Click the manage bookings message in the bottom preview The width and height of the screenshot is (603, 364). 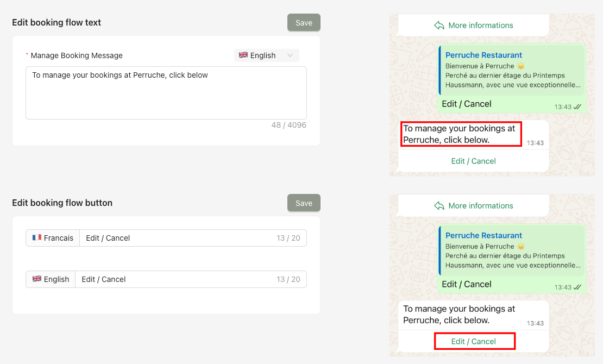pyautogui.click(x=459, y=315)
